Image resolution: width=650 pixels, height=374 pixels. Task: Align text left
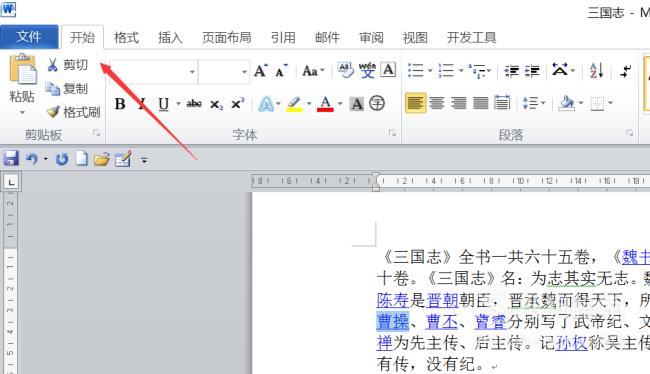(415, 103)
